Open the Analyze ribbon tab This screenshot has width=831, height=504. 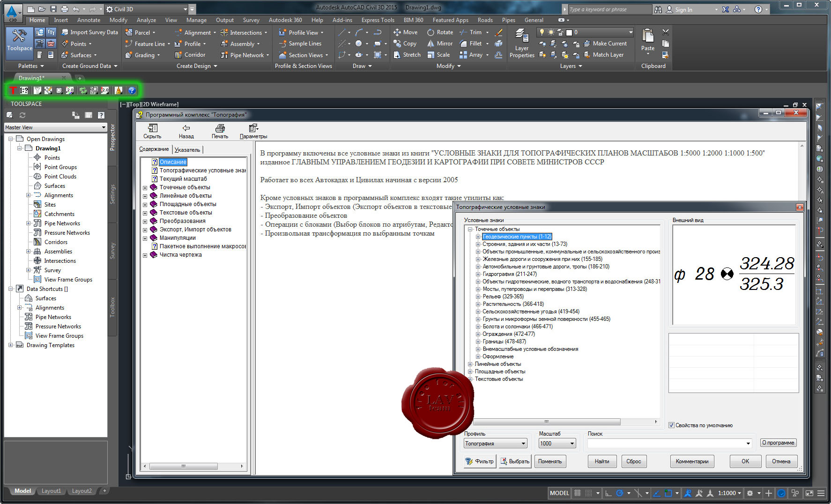tap(146, 20)
